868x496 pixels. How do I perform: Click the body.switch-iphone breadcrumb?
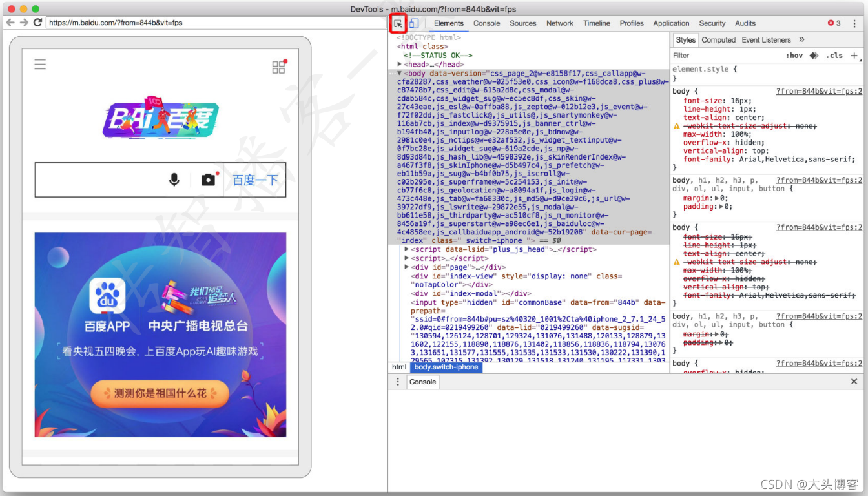pyautogui.click(x=446, y=367)
